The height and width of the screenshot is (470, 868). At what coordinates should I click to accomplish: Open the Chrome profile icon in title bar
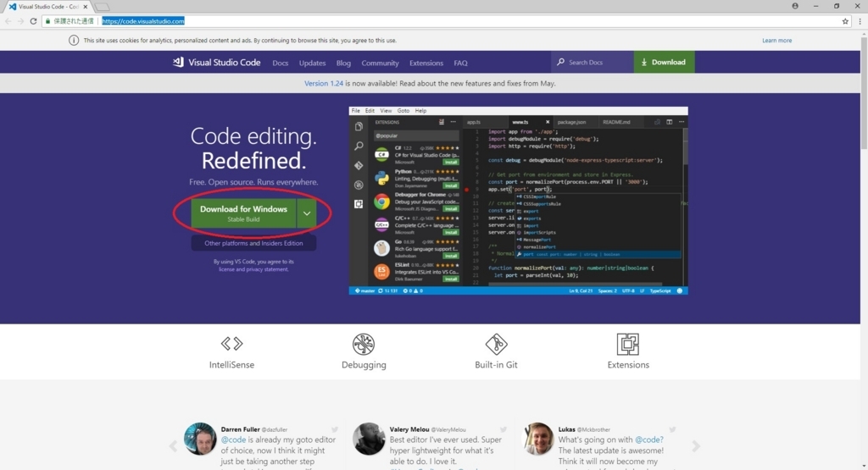pos(795,6)
